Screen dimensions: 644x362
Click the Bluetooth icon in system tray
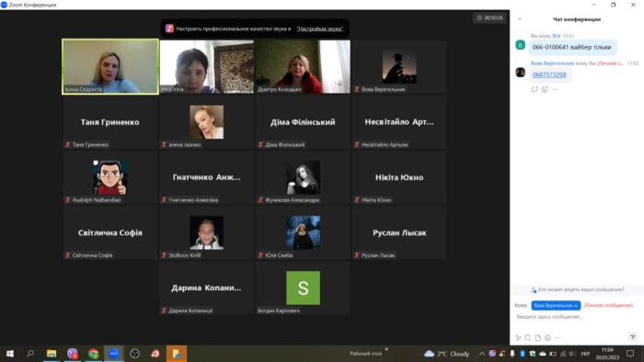pos(522,354)
